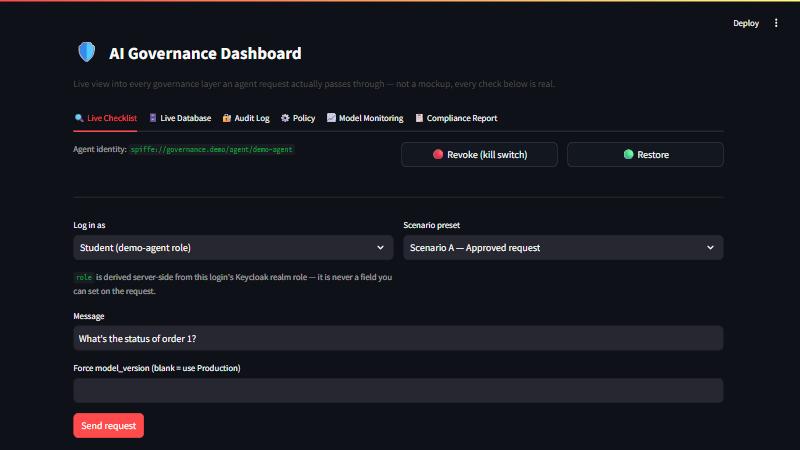
Task: Click the Message input field
Action: point(398,338)
